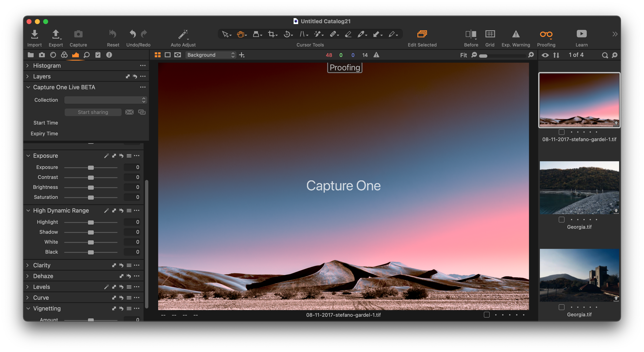Expand the Clarity panel

(28, 265)
